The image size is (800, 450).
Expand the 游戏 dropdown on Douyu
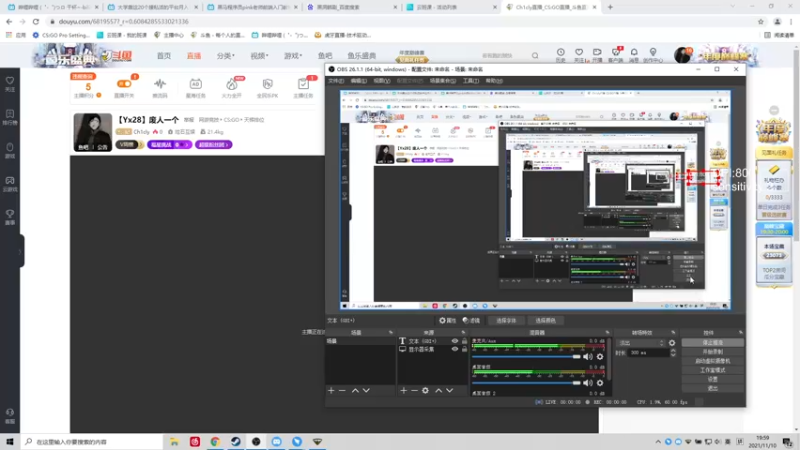pos(292,56)
